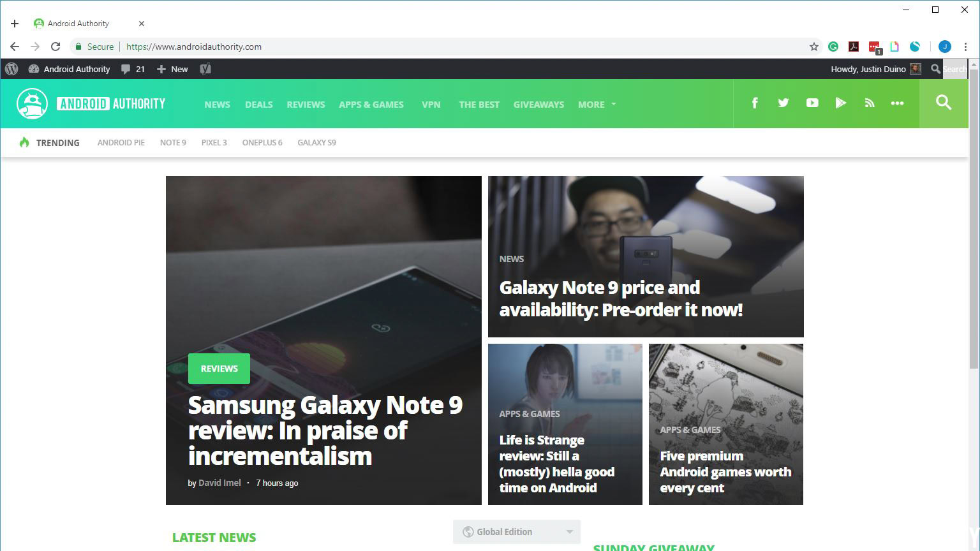
Task: Go forward in browser history
Action: pyautogui.click(x=35, y=47)
